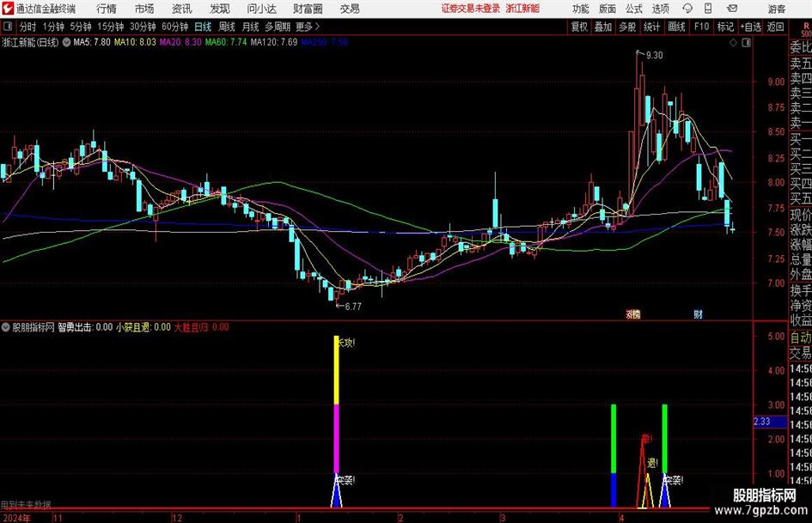Open the 财富圈 menu
The height and width of the screenshot is (523, 812).
(x=308, y=9)
